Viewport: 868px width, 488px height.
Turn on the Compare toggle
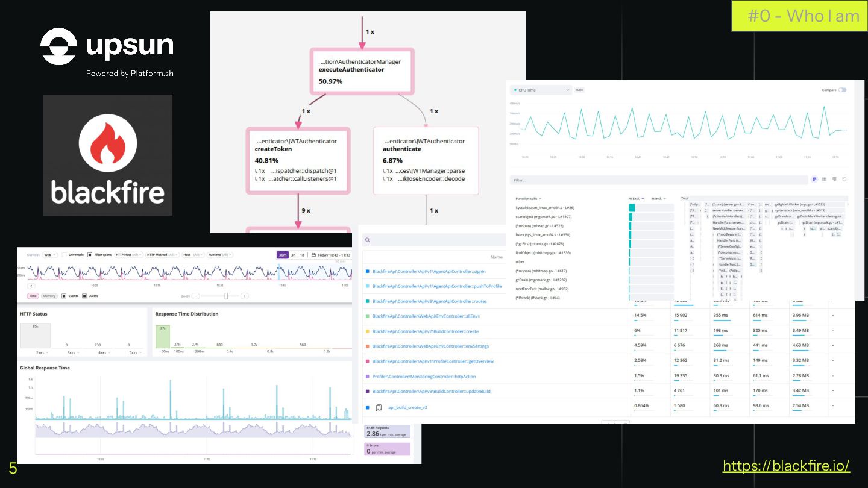point(842,90)
